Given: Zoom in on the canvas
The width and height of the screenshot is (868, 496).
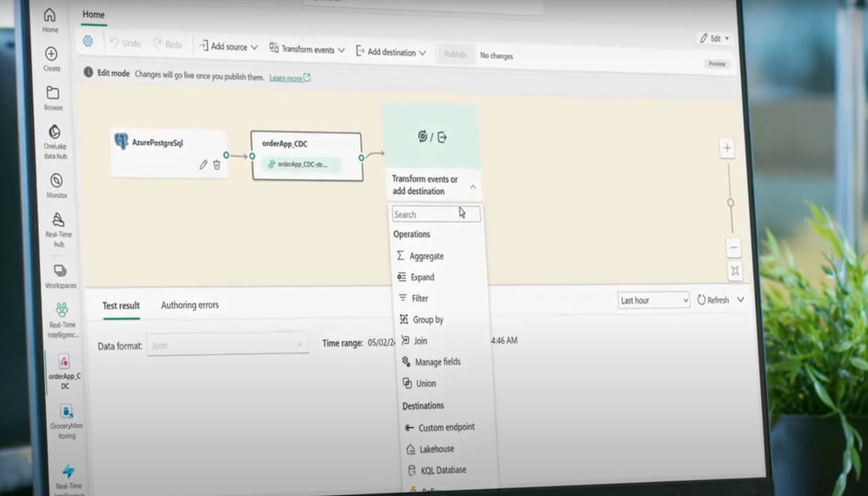Looking at the screenshot, I should pos(727,148).
